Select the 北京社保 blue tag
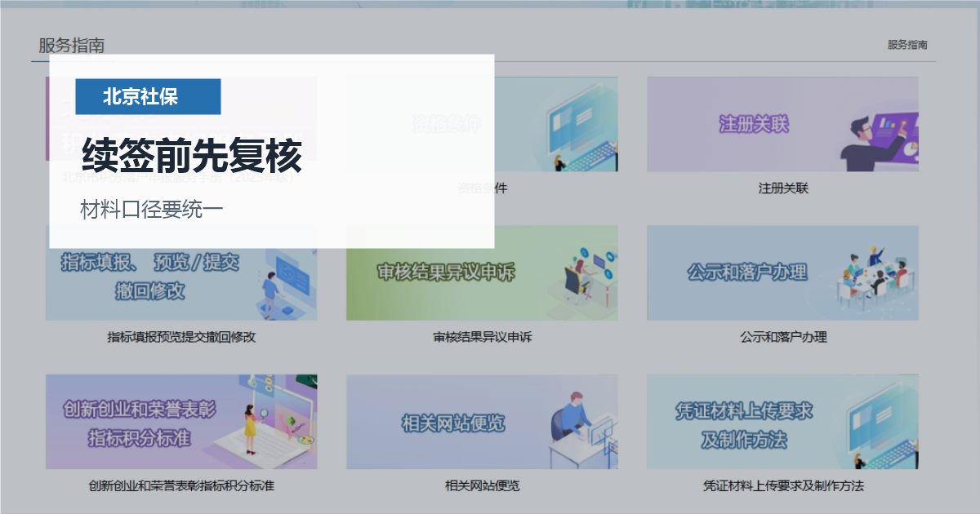The width and height of the screenshot is (980, 514). tap(148, 97)
